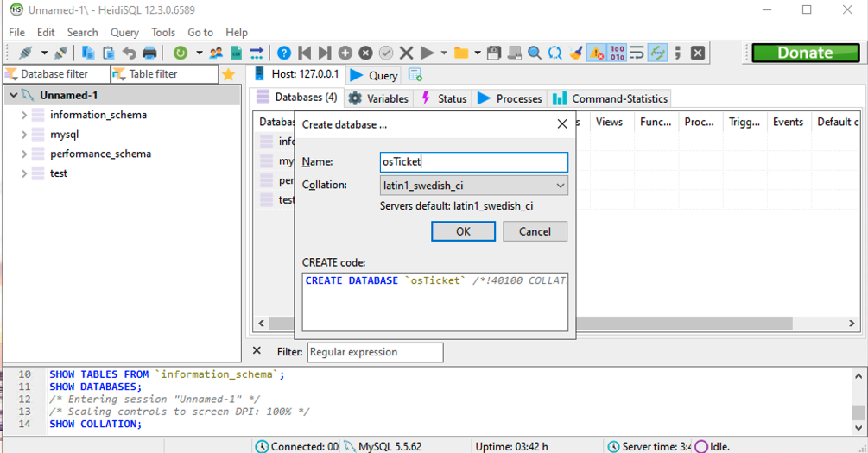Go to last row icon

click(325, 53)
